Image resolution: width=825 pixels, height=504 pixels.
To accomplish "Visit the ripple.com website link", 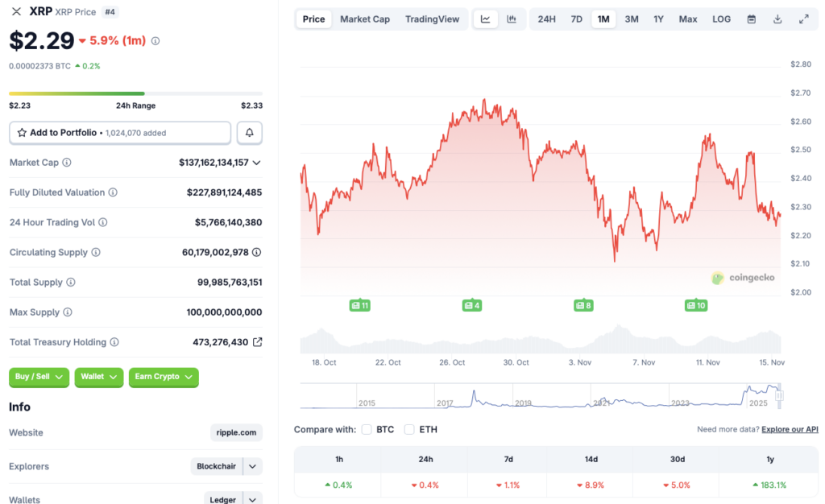I will click(x=235, y=432).
